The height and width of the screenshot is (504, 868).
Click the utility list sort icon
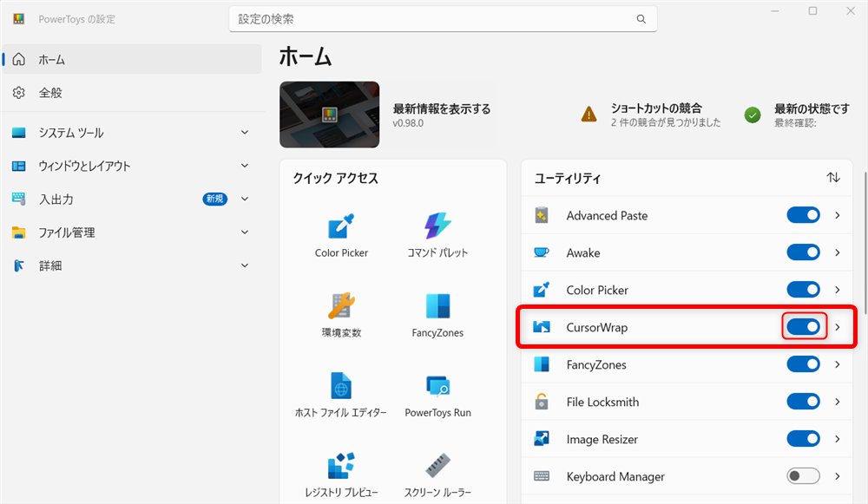click(x=833, y=178)
